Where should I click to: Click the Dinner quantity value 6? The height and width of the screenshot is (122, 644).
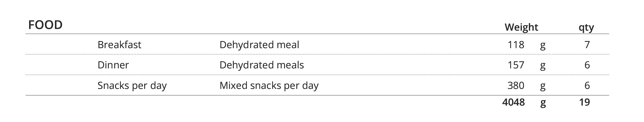tap(587, 65)
